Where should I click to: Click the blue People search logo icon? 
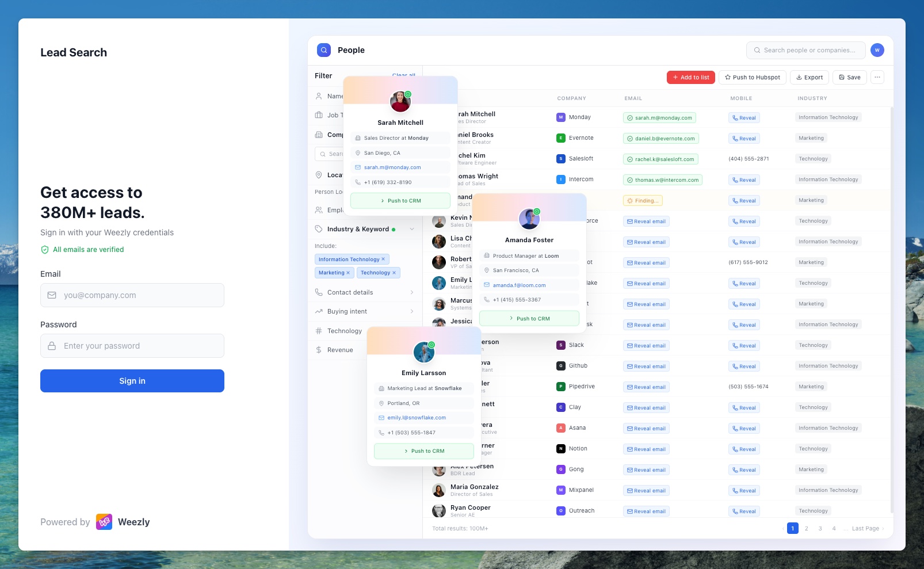(x=324, y=50)
